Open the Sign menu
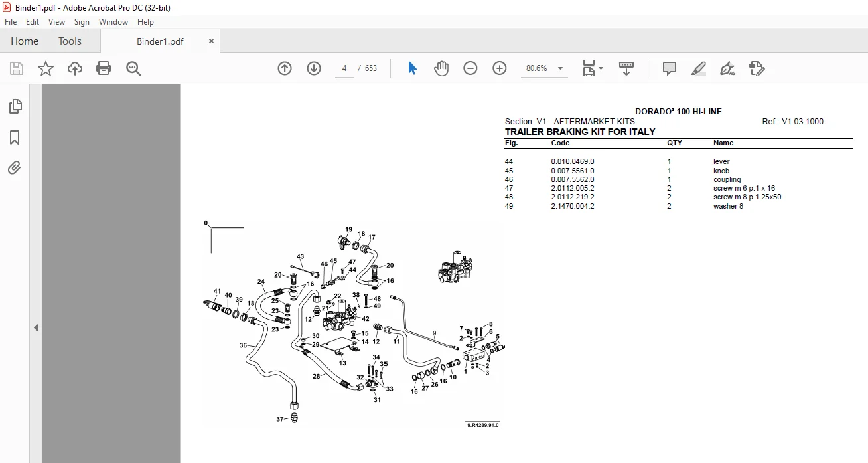868x463 pixels. (x=82, y=22)
